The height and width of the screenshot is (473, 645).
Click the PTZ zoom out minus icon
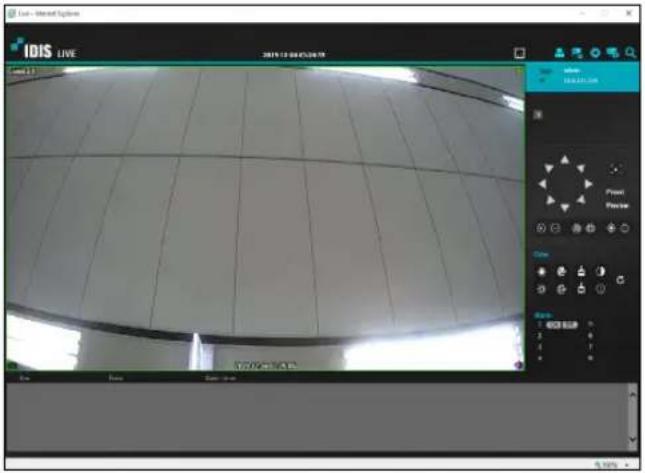point(555,228)
